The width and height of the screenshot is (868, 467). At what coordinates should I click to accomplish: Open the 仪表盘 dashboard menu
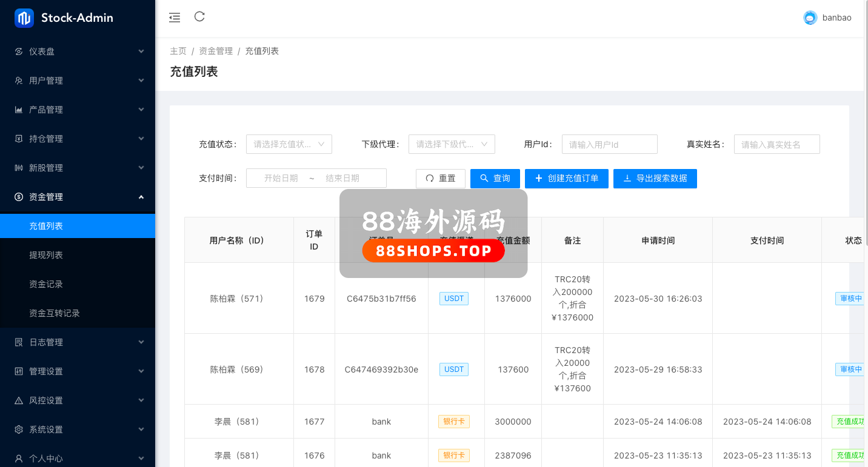[x=78, y=51]
